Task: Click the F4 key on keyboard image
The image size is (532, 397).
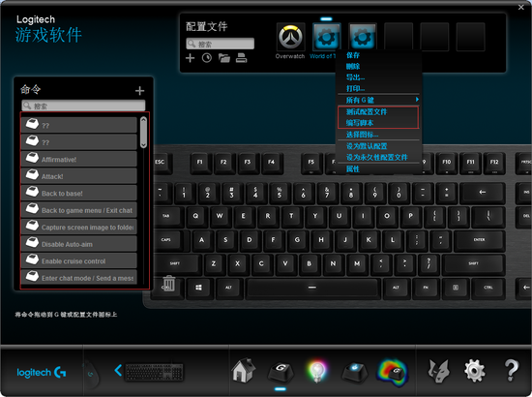Action: click(x=271, y=163)
